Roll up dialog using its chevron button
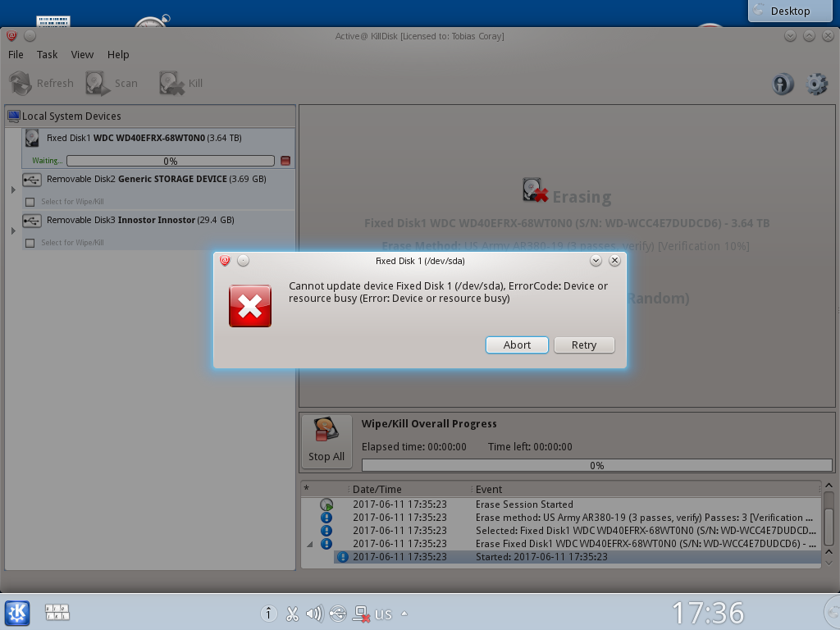The height and width of the screenshot is (630, 840). (596, 260)
